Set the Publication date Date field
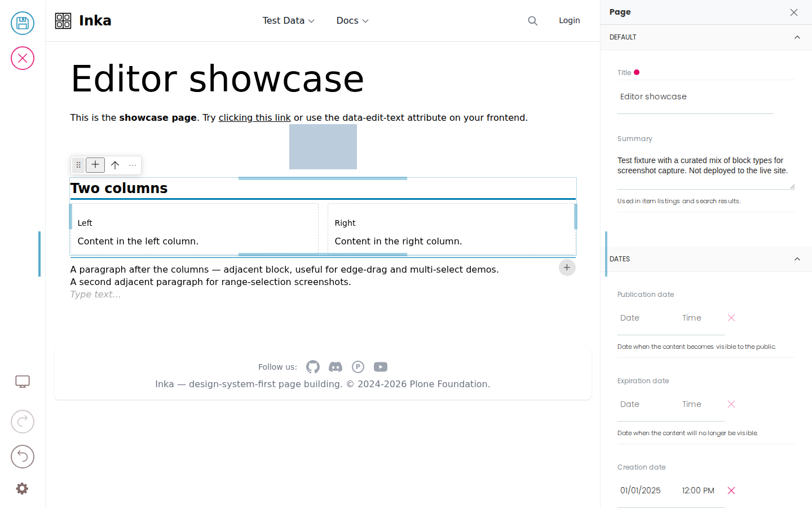This screenshot has width=812, height=508. click(646, 318)
